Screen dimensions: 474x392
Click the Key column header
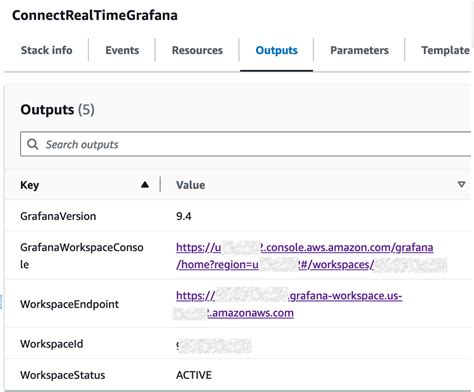tap(30, 185)
